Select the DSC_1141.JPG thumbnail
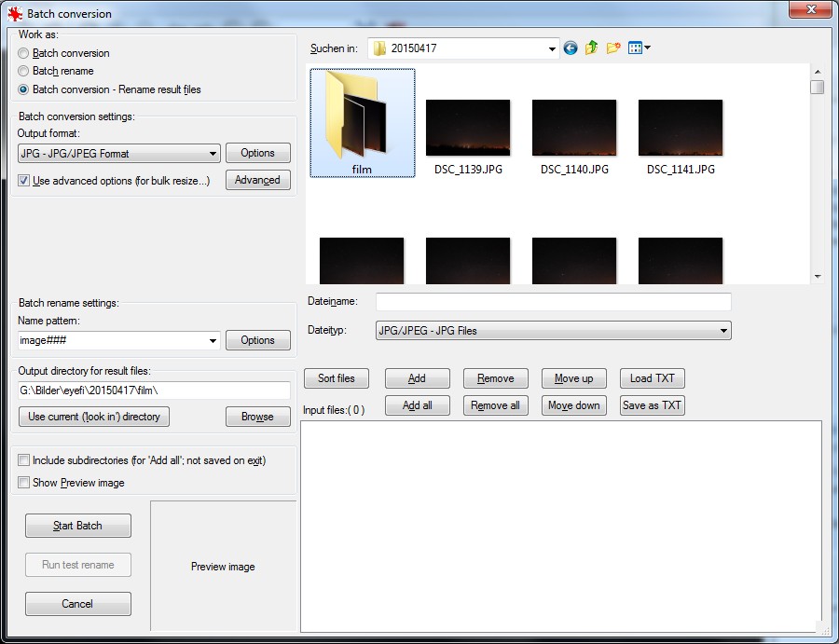The height and width of the screenshot is (644, 839). point(681,128)
